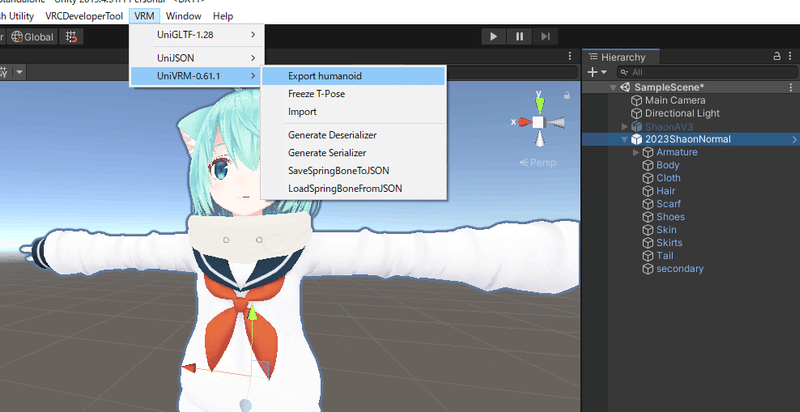
Task: Choose Generate Deserializer
Action: (354, 135)
